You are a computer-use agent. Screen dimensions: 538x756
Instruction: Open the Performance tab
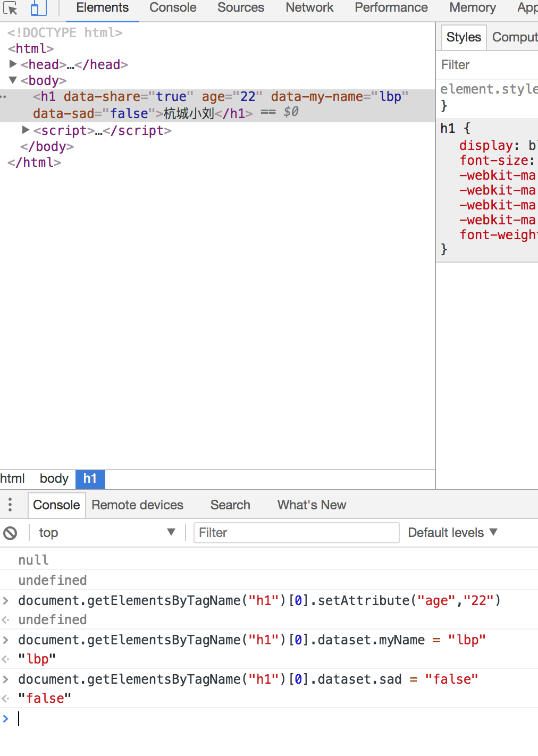pos(391,8)
